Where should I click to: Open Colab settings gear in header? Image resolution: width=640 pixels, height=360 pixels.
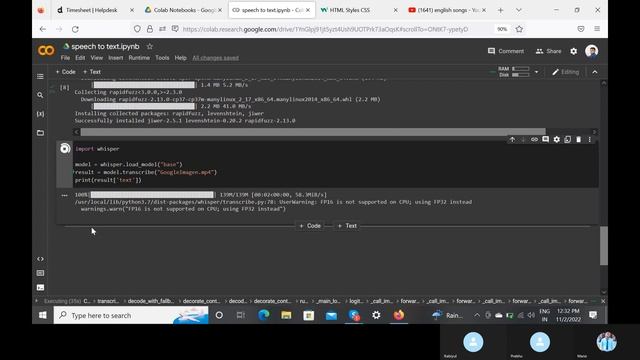[573, 51]
